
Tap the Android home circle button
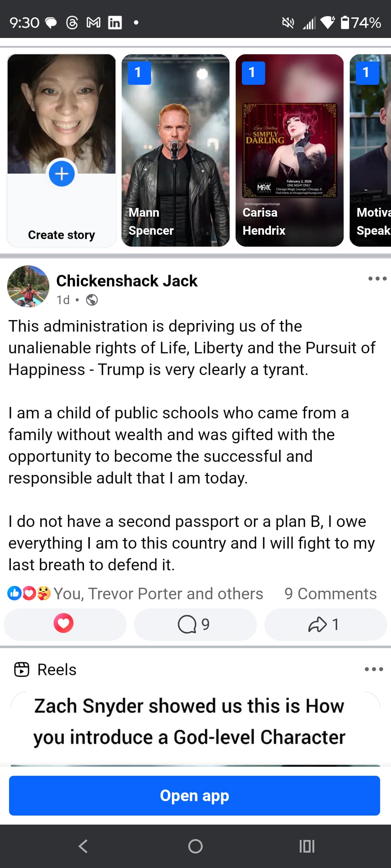point(195,846)
